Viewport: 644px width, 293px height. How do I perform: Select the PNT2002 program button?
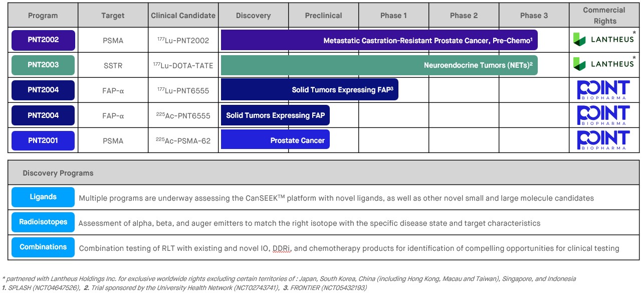(43, 40)
